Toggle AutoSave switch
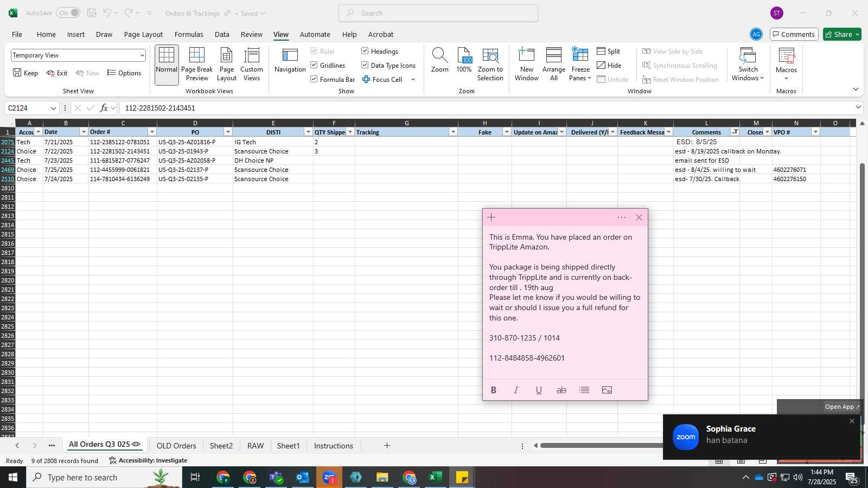 click(x=68, y=13)
